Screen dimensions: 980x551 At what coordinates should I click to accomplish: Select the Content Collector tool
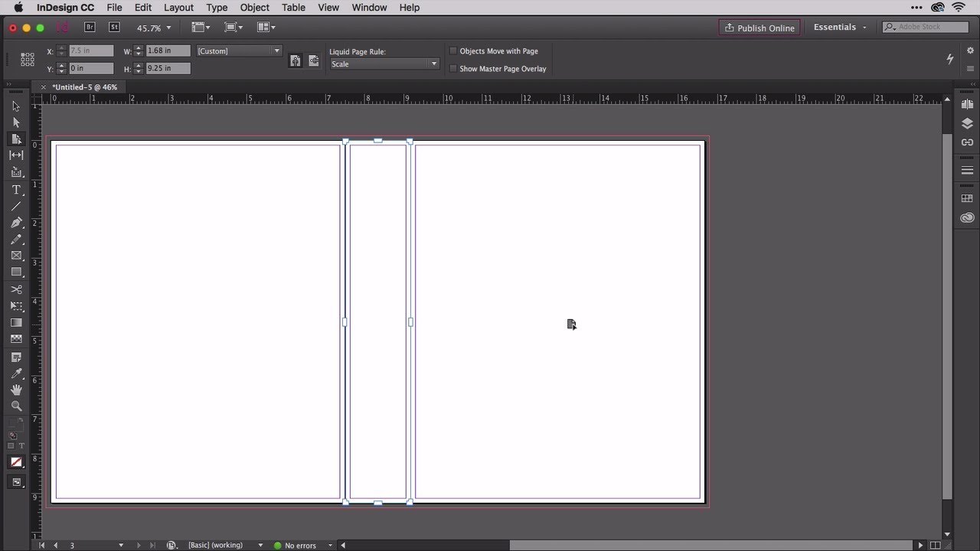click(16, 172)
